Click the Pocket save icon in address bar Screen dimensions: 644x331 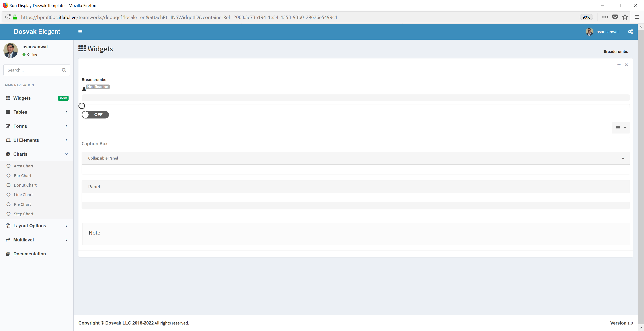[615, 17]
